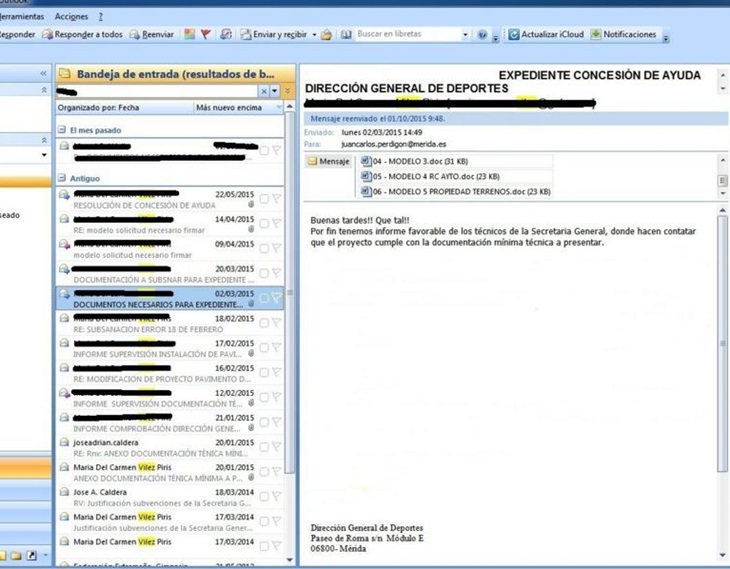730x569 pixels.
Task: Focus the Buscar en libretas field
Action: coord(408,34)
